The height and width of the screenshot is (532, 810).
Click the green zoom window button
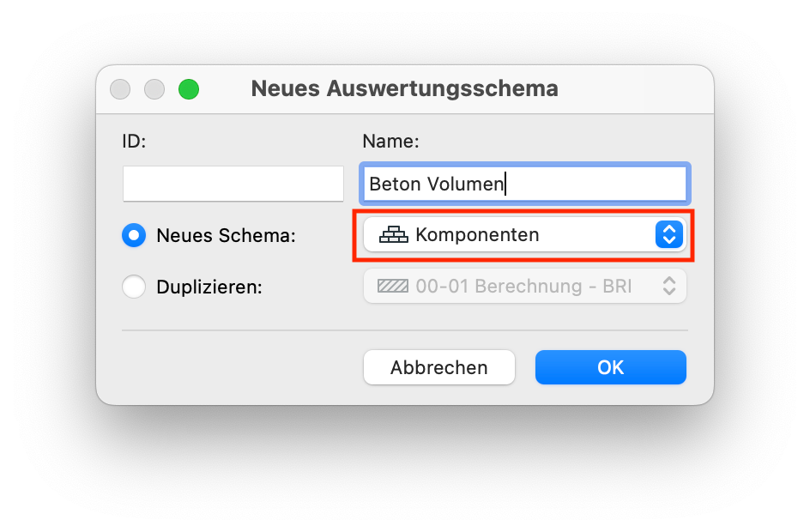pyautogui.click(x=189, y=89)
